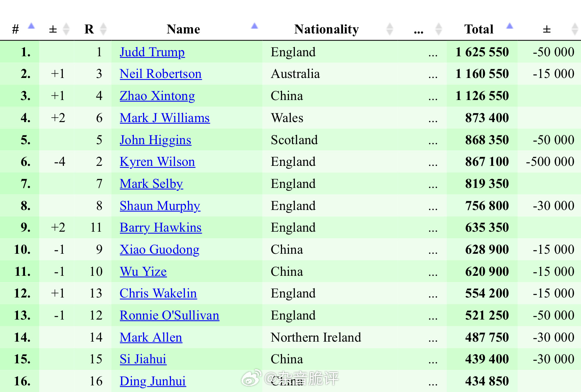Viewport: 581px width, 392px height.
Task: Click Ronnie O'Sullivan's name link
Action: coord(170,316)
